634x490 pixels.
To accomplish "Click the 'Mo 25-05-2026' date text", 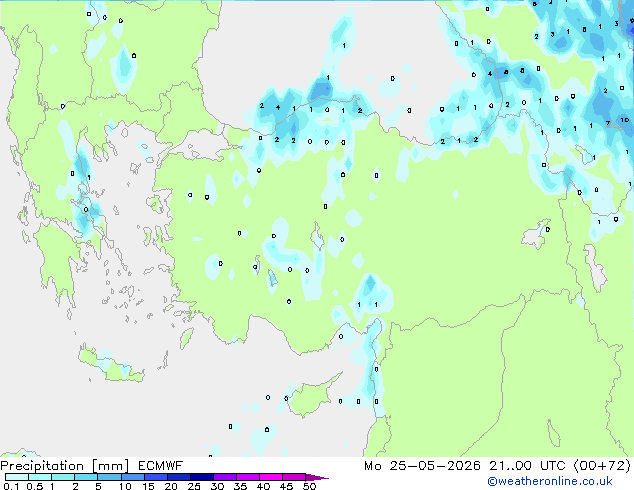I will (x=422, y=466).
